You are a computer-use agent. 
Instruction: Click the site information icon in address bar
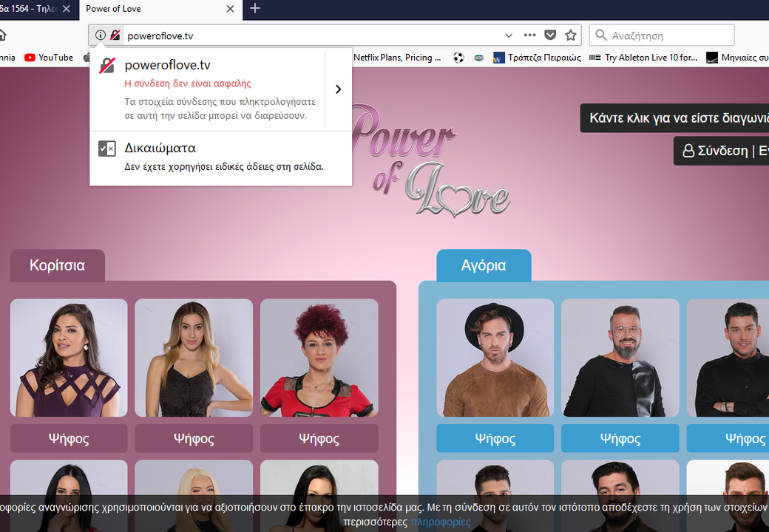tap(100, 35)
